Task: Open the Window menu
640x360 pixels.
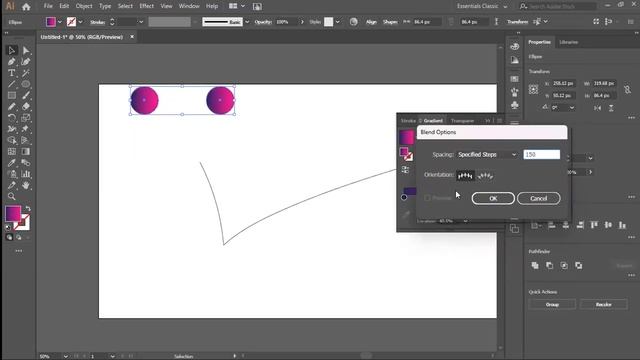Action: (x=189, y=6)
